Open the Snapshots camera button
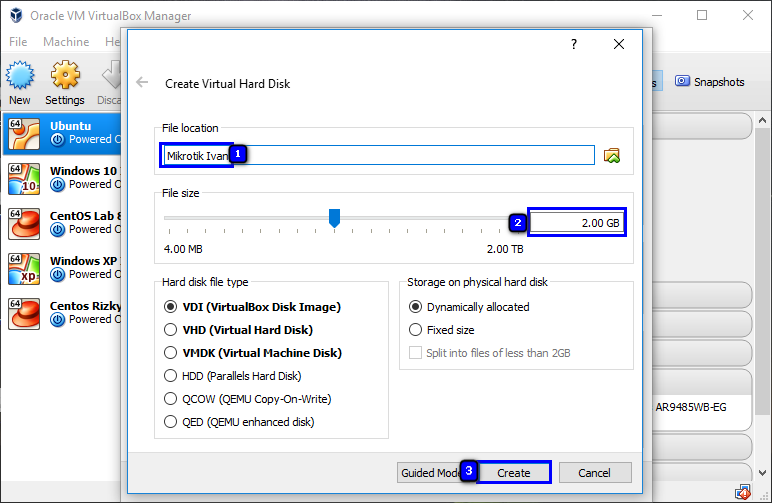 point(710,82)
